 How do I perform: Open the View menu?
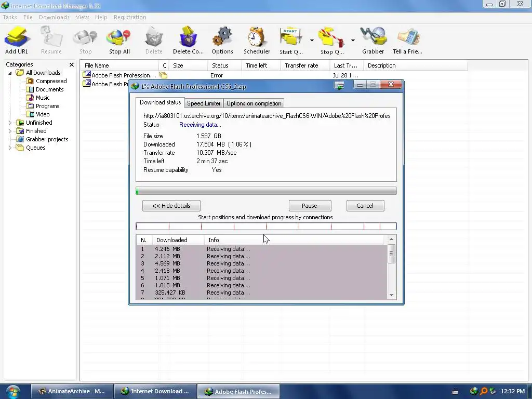[x=82, y=17]
